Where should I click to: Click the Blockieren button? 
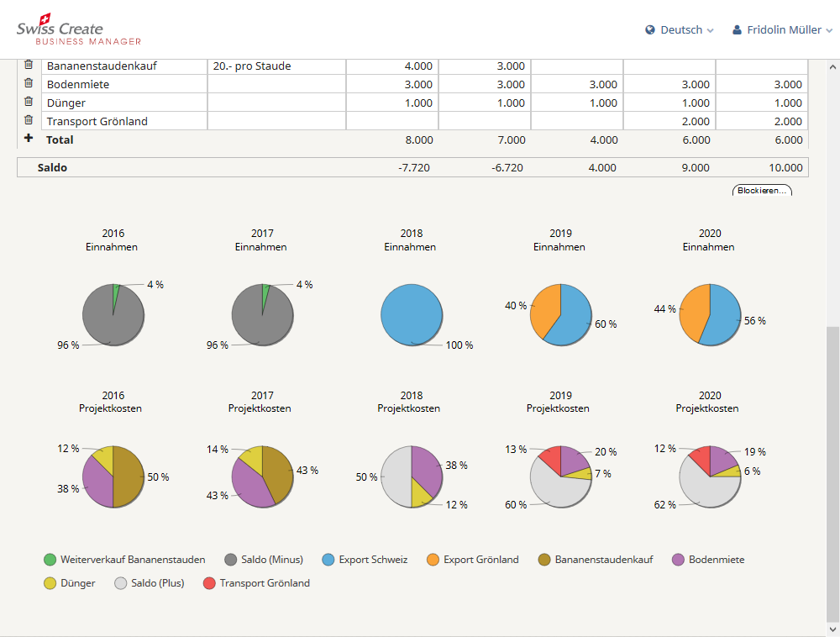(x=762, y=191)
